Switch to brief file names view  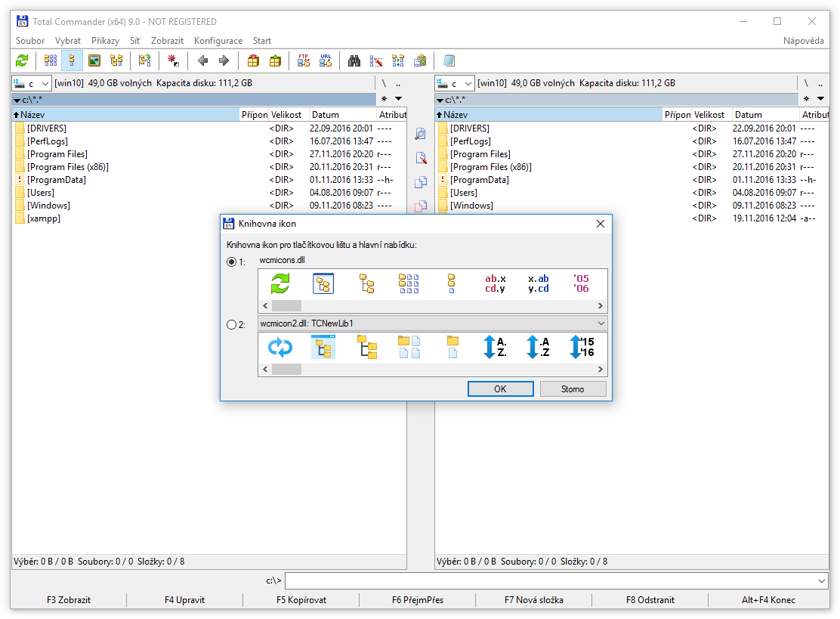click(x=51, y=60)
